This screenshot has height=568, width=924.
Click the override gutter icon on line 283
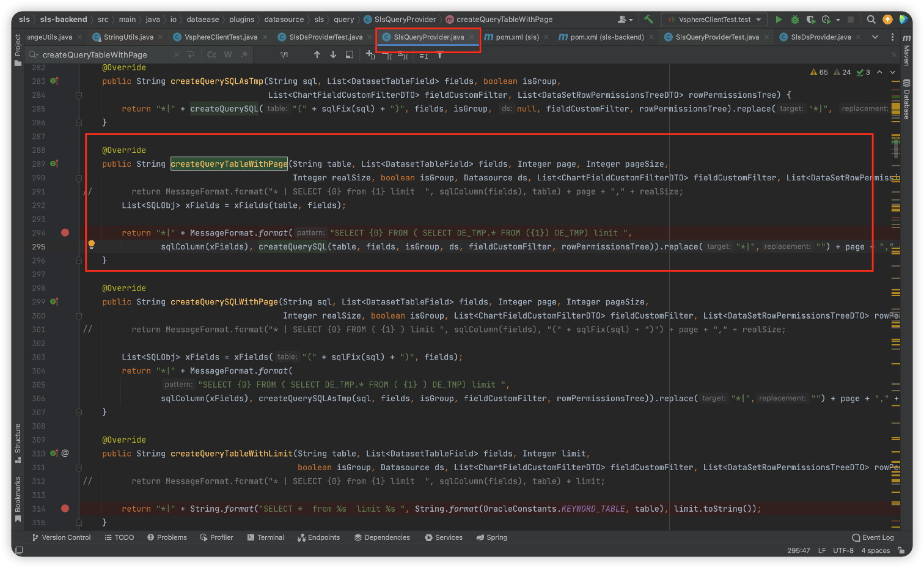coord(54,81)
